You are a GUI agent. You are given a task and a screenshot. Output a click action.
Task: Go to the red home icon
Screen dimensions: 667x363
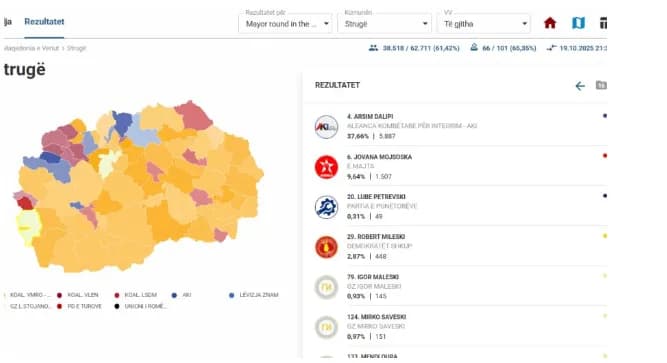click(550, 23)
